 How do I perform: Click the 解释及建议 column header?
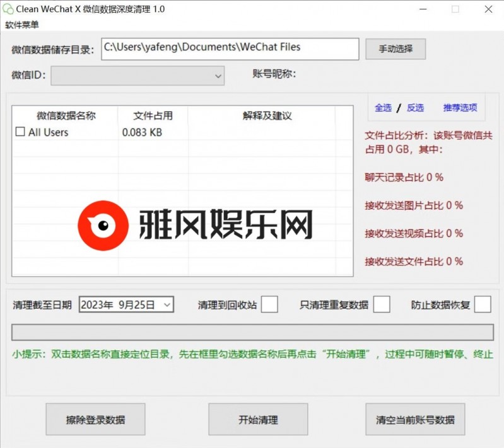click(267, 116)
